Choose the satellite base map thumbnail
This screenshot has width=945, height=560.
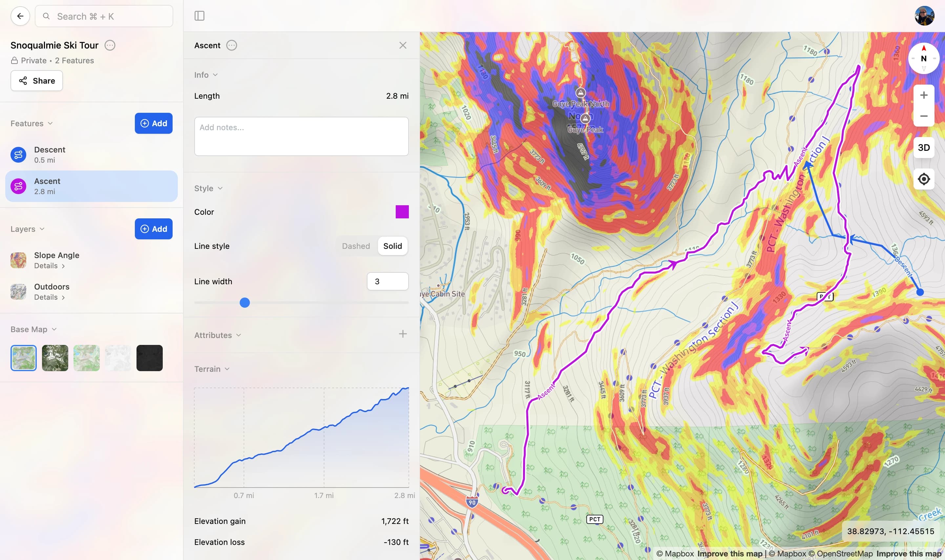(x=55, y=358)
